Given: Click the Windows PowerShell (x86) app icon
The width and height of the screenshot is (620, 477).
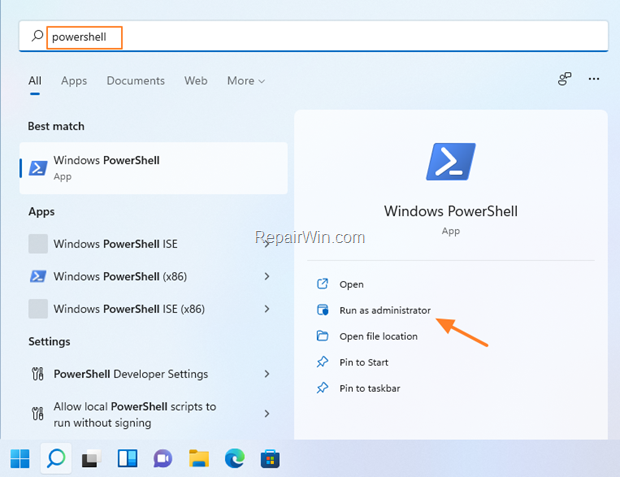Looking at the screenshot, I should pos(38,276).
